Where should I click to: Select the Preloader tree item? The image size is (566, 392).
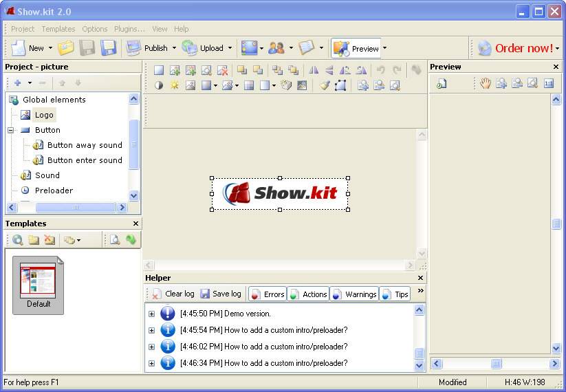(54, 190)
